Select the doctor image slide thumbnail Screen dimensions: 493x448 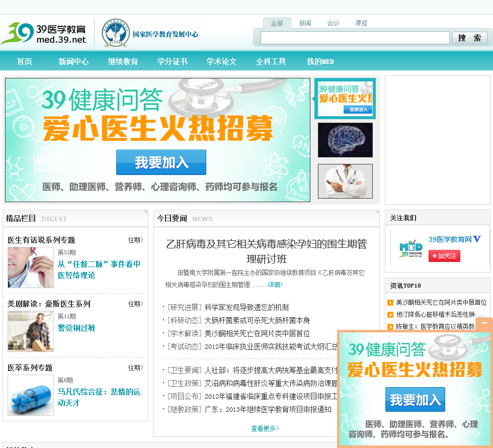[345, 182]
